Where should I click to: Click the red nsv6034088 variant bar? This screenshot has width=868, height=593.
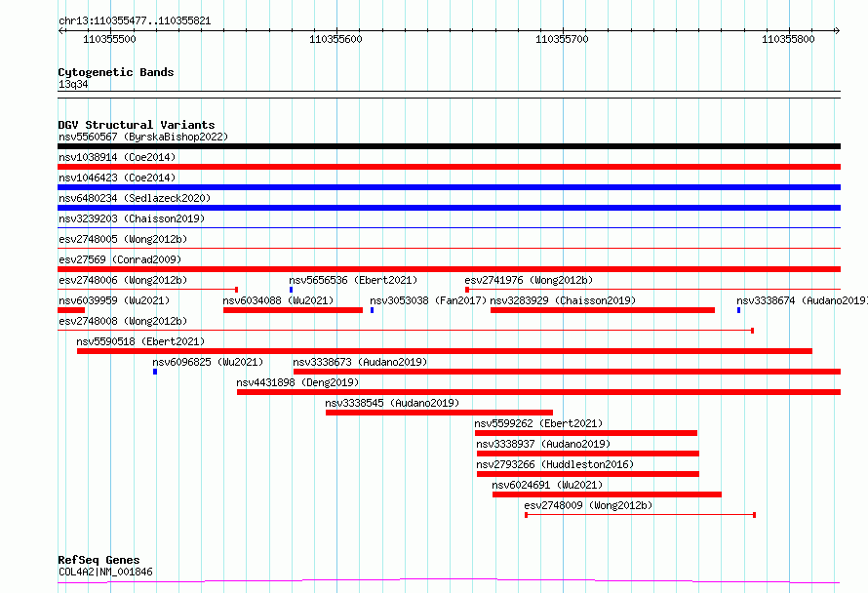point(293,310)
